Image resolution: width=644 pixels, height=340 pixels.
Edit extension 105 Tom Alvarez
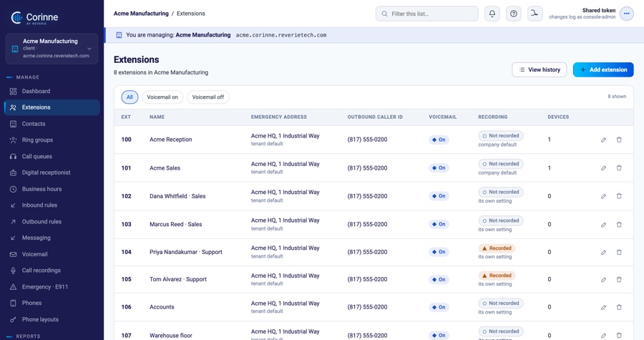(x=603, y=280)
